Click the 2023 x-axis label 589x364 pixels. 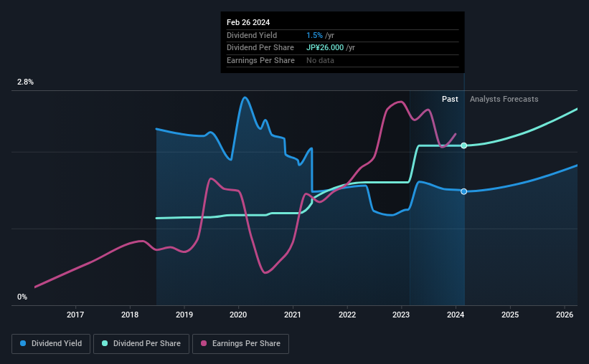click(x=401, y=315)
